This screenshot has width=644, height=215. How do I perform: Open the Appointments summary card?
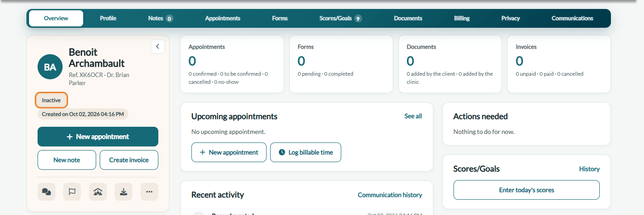pos(232,64)
